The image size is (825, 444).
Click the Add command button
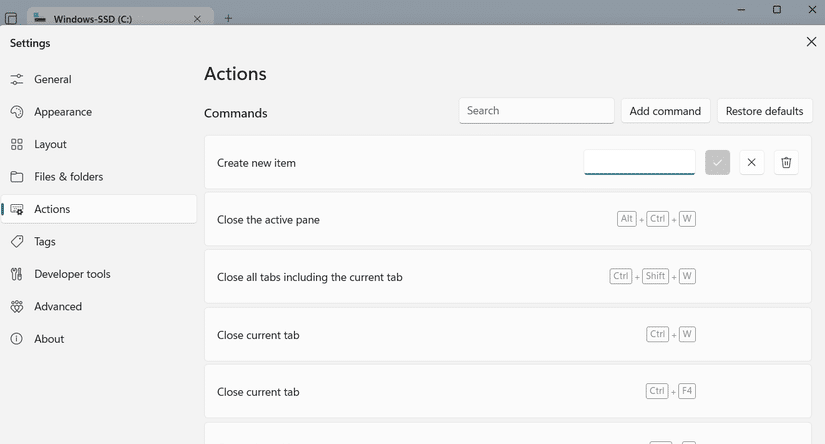[x=665, y=111]
